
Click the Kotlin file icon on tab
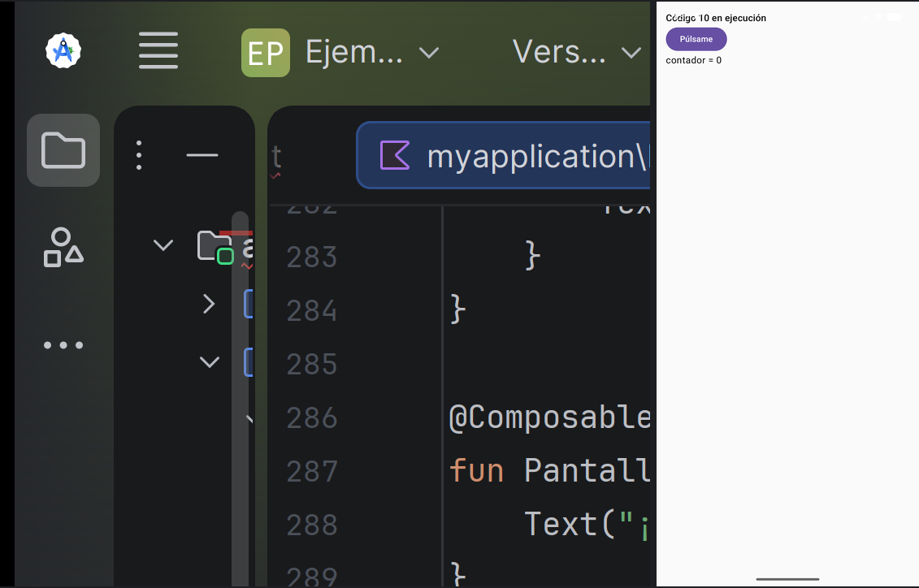395,155
